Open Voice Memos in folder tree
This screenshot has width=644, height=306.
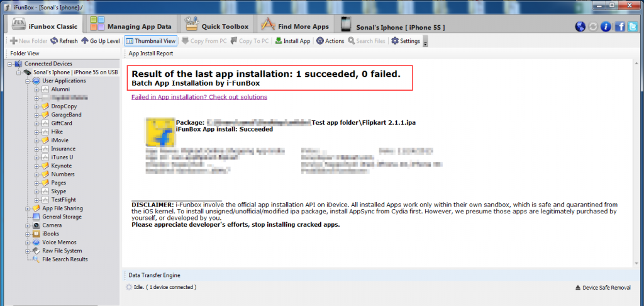[x=59, y=242]
